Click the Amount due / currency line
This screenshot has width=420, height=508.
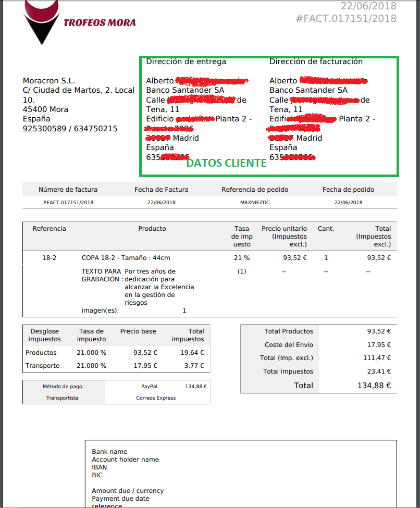point(128,491)
